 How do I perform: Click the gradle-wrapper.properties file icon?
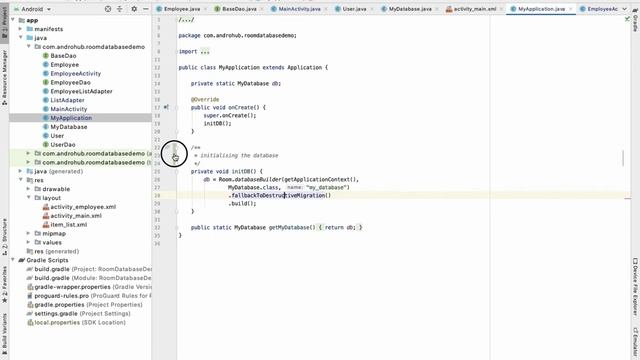click(x=30, y=287)
